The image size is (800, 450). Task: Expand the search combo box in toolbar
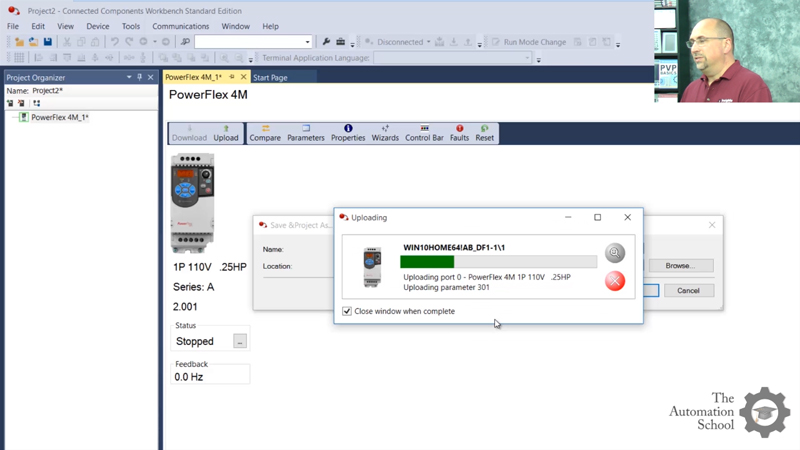[x=308, y=42]
